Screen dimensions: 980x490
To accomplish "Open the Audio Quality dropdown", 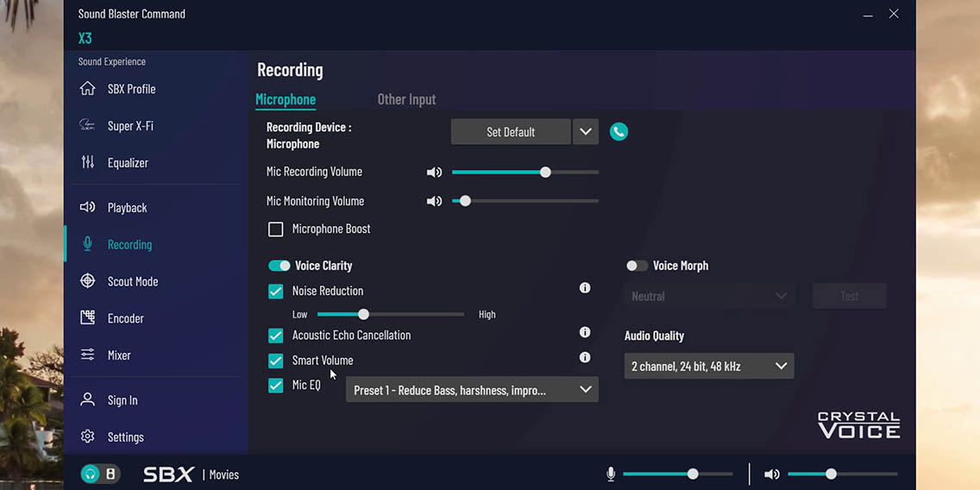I will click(709, 366).
